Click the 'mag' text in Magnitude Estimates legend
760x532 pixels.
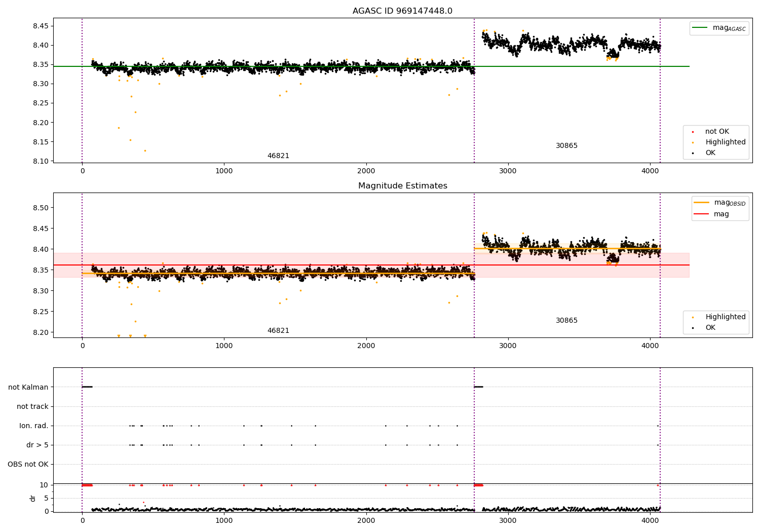point(721,214)
